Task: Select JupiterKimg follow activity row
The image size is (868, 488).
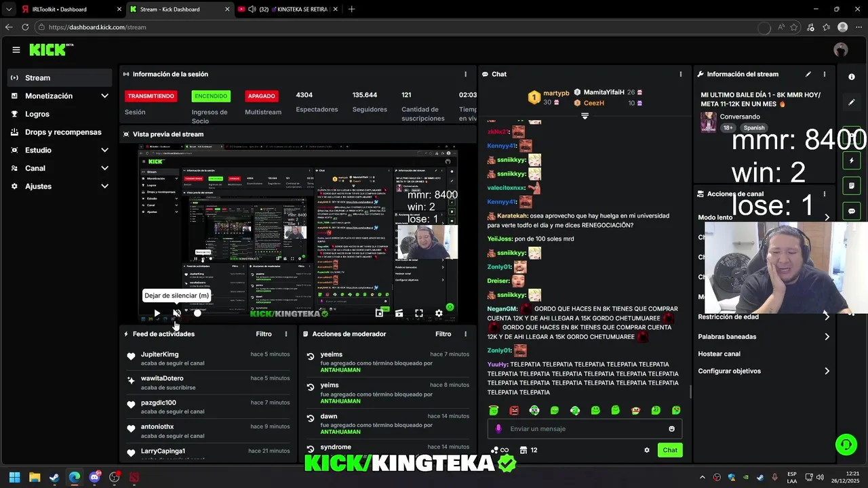Action: 209,359
